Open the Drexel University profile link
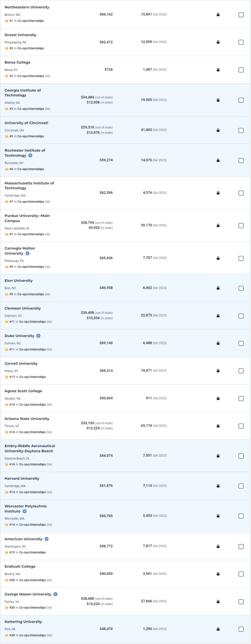Image resolution: width=251 pixels, height=644 pixels. [x=20, y=35]
